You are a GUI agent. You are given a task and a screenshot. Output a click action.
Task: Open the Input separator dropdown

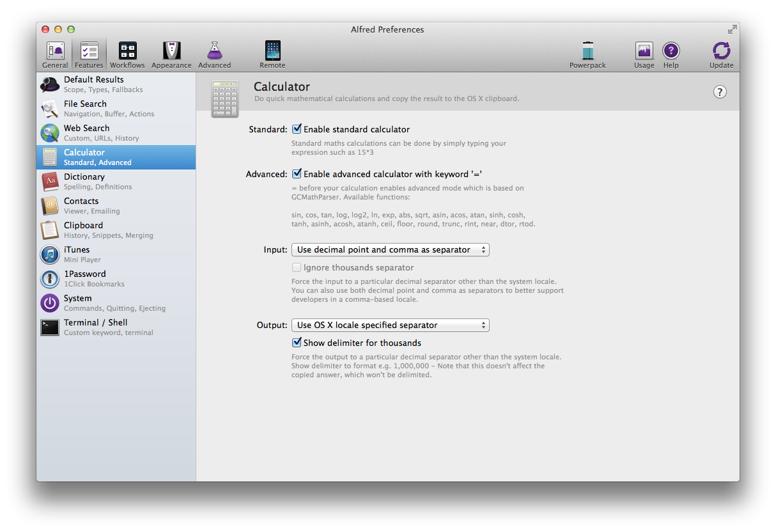[391, 250]
